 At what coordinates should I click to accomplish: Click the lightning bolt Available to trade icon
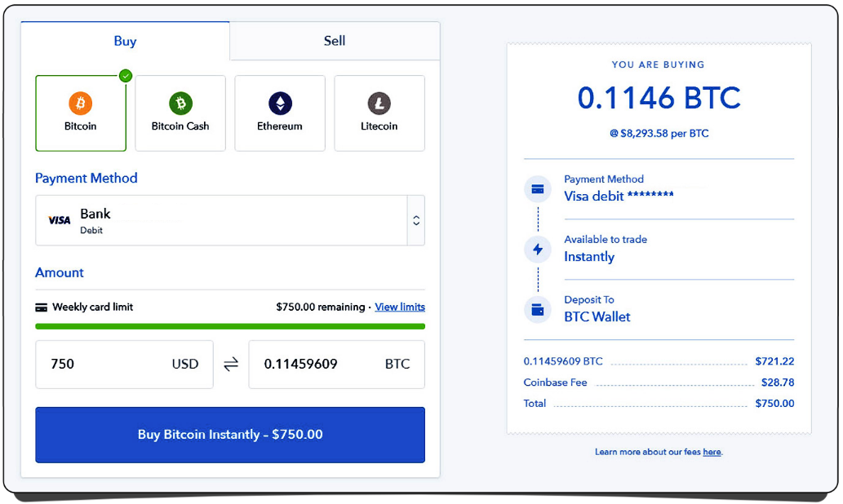click(x=538, y=250)
